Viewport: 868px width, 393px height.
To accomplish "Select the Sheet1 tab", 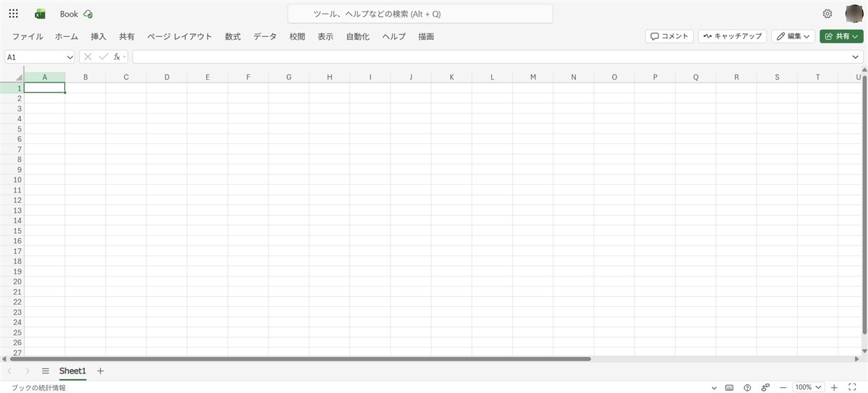I will click(x=72, y=371).
